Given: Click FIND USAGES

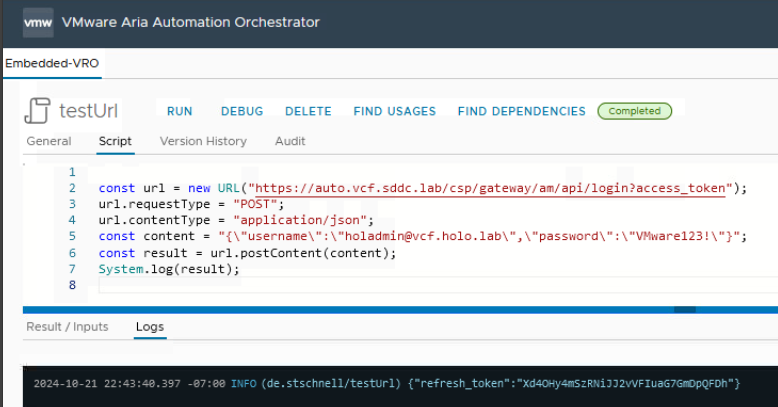Looking at the screenshot, I should click(394, 111).
